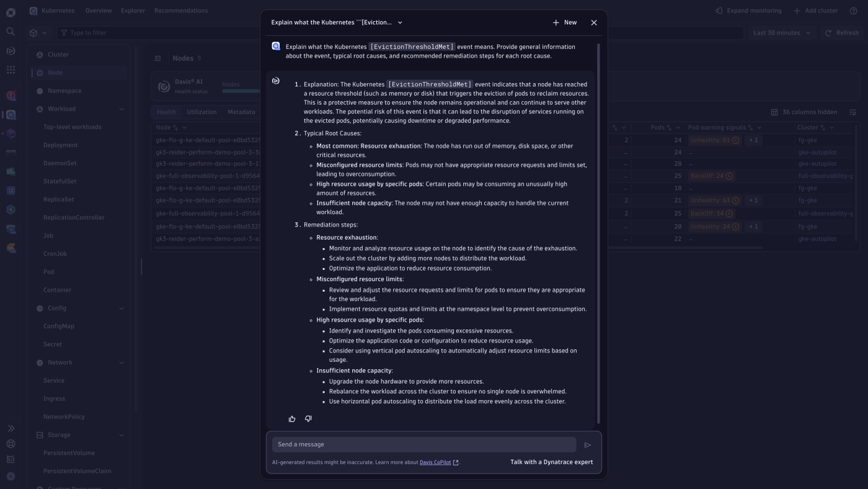Screen dimensions: 868x489
Task: Select Cluster in the sidebar
Action: (x=58, y=55)
